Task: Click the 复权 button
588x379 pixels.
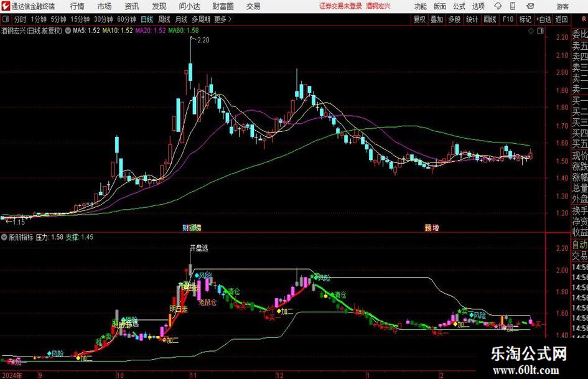Action: click(x=419, y=19)
